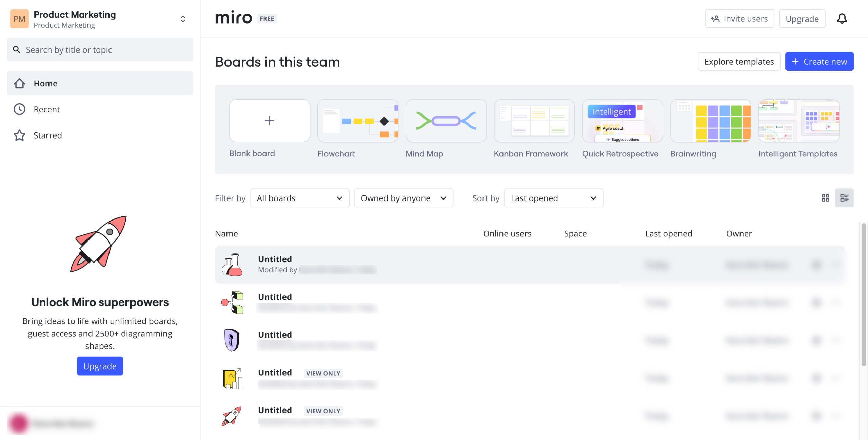Image resolution: width=868 pixels, height=440 pixels.
Task: Select the Mind Map template thumbnail
Action: coord(446,121)
